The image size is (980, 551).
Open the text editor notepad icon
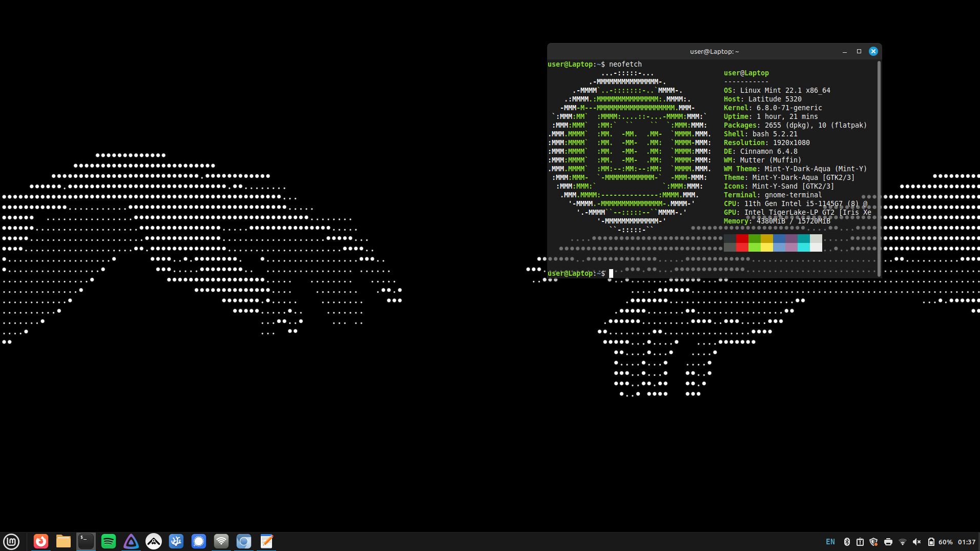(x=266, y=541)
